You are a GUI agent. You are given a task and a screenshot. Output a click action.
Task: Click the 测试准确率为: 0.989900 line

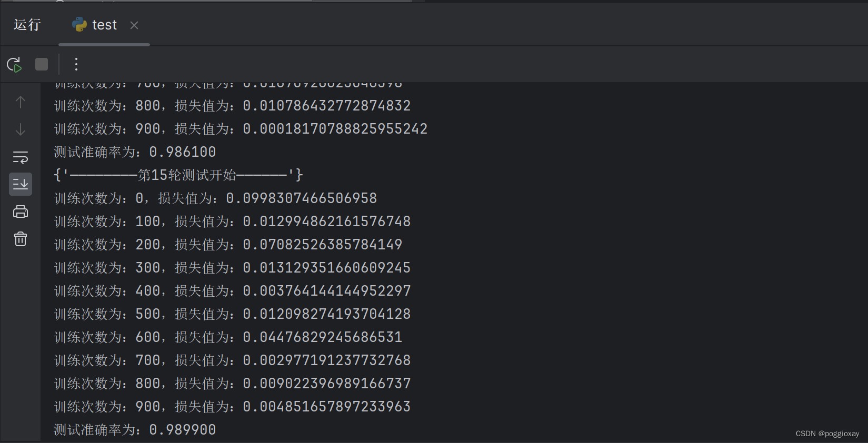pos(135,430)
